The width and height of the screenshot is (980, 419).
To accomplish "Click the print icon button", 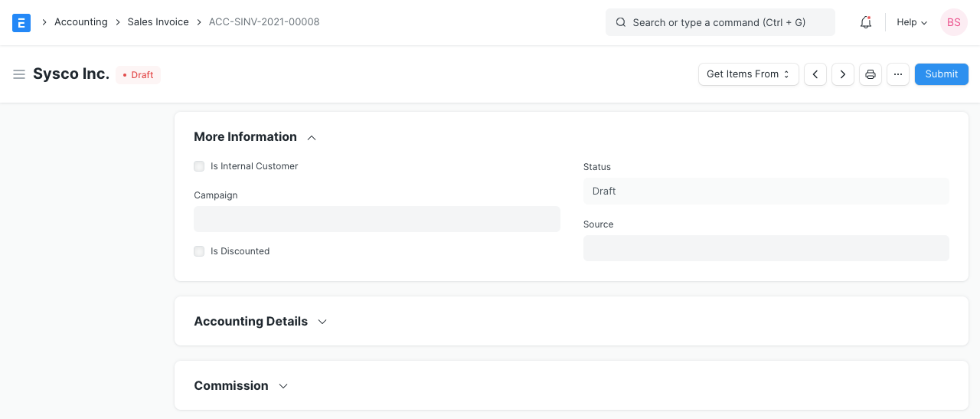I will tap(871, 74).
